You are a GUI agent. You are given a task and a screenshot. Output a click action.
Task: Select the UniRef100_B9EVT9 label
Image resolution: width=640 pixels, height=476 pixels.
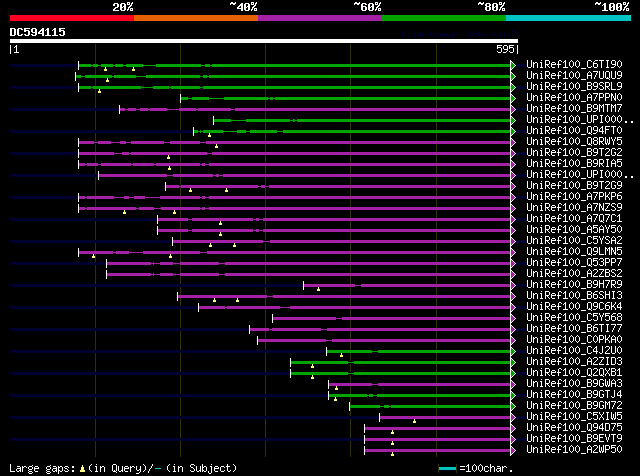click(574, 439)
